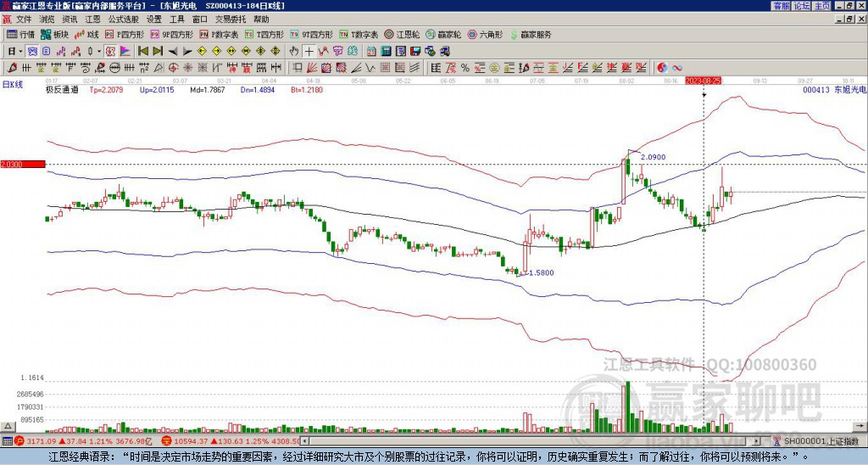The width and height of the screenshot is (868, 465).
Task: Open the 9T四方形 tool
Action: (x=311, y=34)
